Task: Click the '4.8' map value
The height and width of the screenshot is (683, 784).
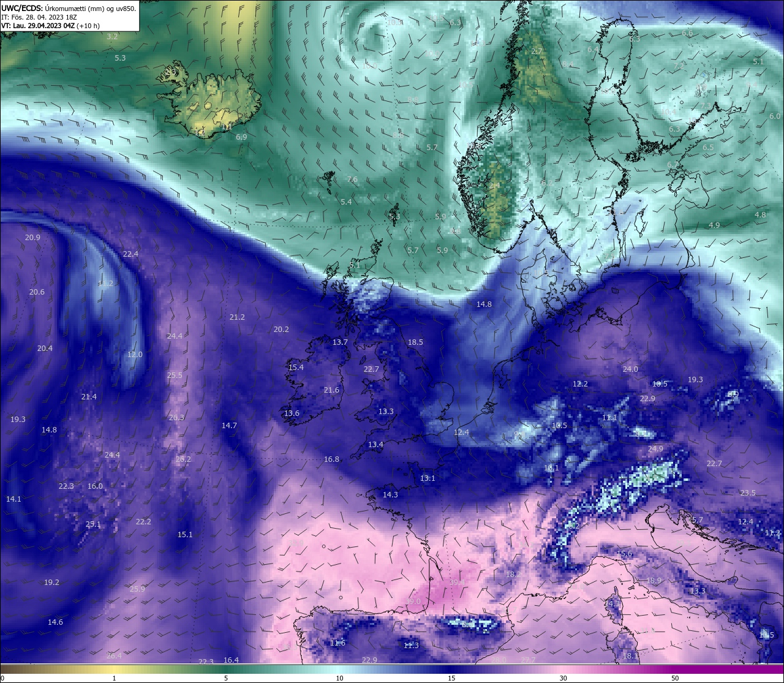Action: click(x=760, y=215)
